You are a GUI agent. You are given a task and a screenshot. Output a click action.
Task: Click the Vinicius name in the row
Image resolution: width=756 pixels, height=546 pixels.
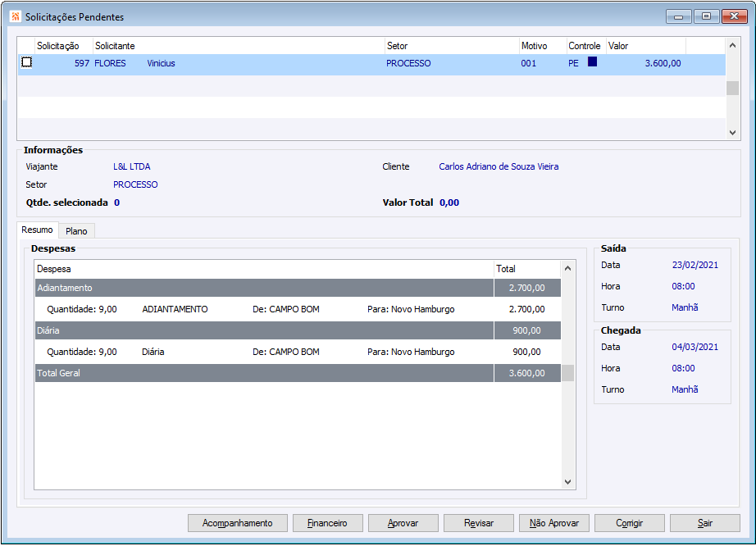pos(161,63)
